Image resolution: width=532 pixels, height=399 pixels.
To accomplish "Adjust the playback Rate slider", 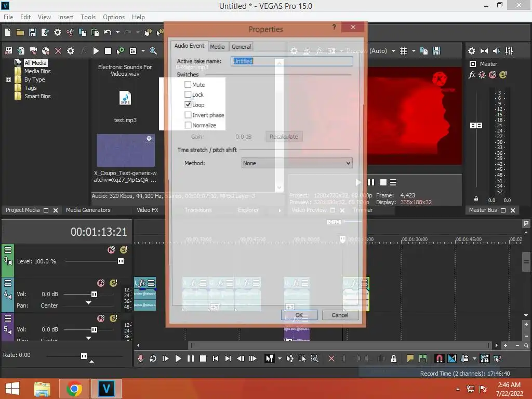I will pos(84,356).
